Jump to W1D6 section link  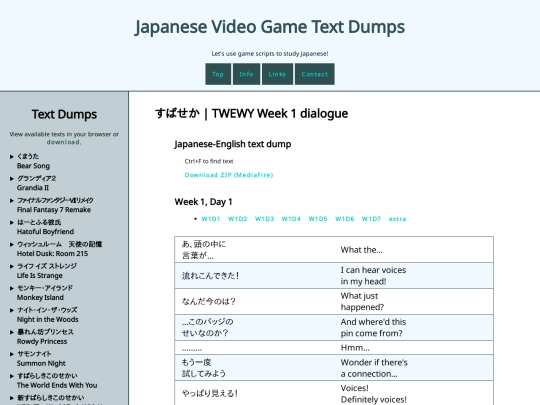pos(345,219)
